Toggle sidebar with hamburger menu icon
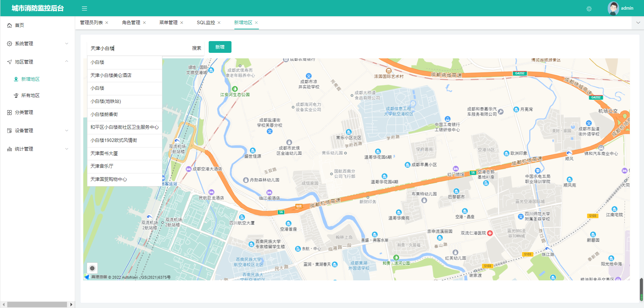The image size is (644, 308). (84, 8)
